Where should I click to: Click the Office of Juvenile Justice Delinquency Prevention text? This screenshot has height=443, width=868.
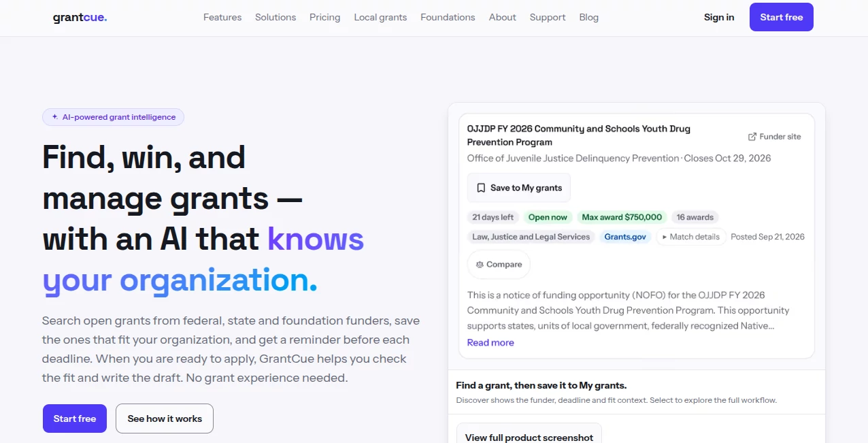point(573,159)
